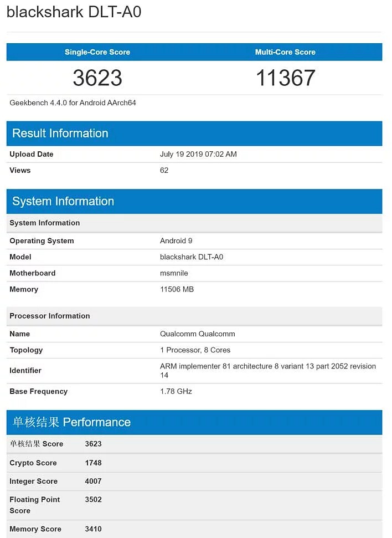This screenshot has height=538, width=392.
Task: Click the Crypto Score label
Action: (x=33, y=463)
